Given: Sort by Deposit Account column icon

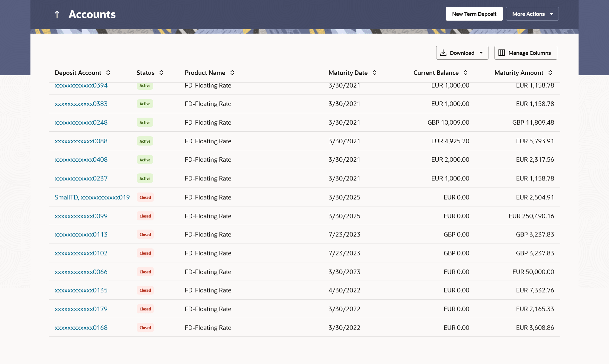Looking at the screenshot, I should 108,73.
